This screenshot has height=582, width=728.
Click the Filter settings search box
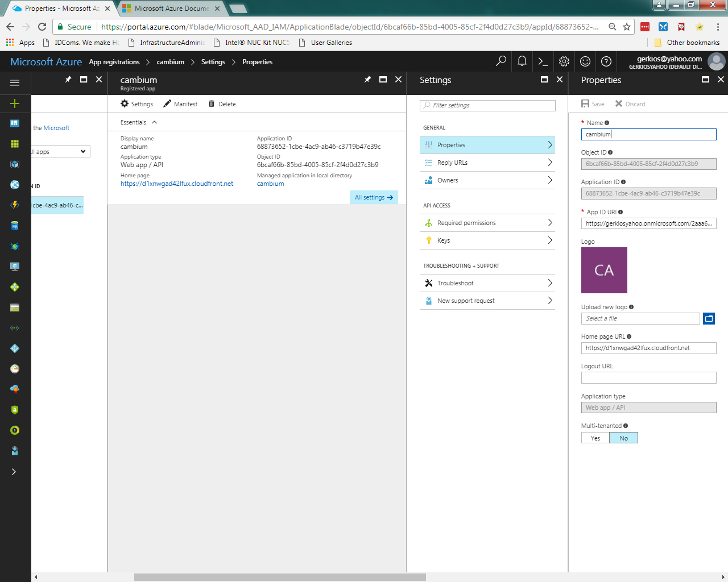coord(487,105)
